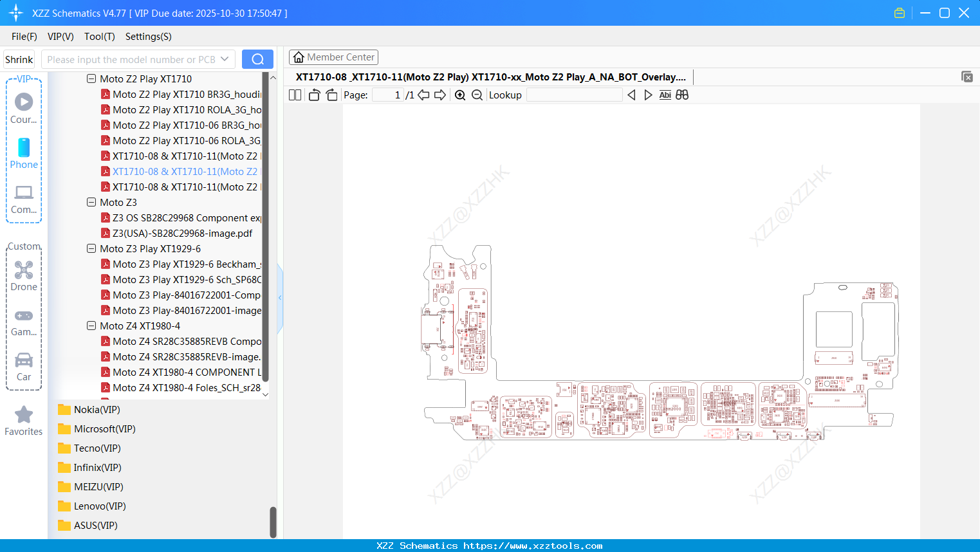Open Moto Z3 Play XT1929-6 Sch_SP68C file
The image size is (980, 552).
[x=181, y=279]
